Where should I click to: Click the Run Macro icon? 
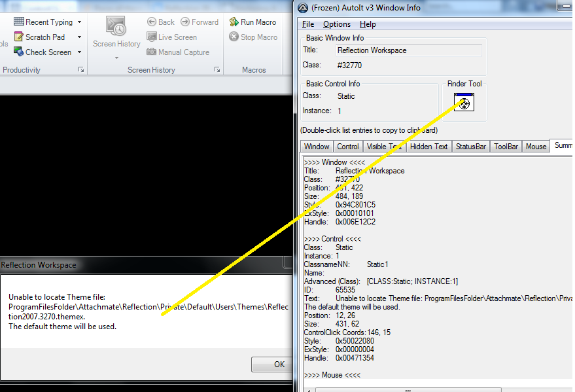234,22
